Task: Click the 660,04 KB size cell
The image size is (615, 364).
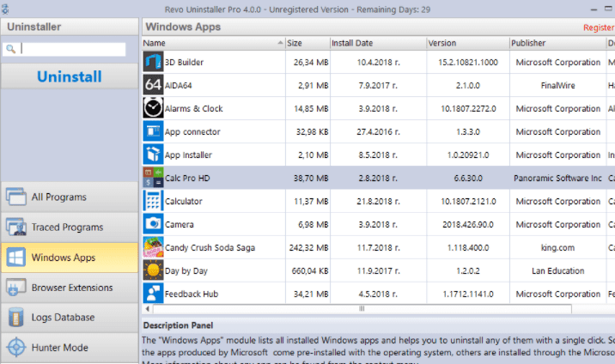Action: tap(310, 270)
